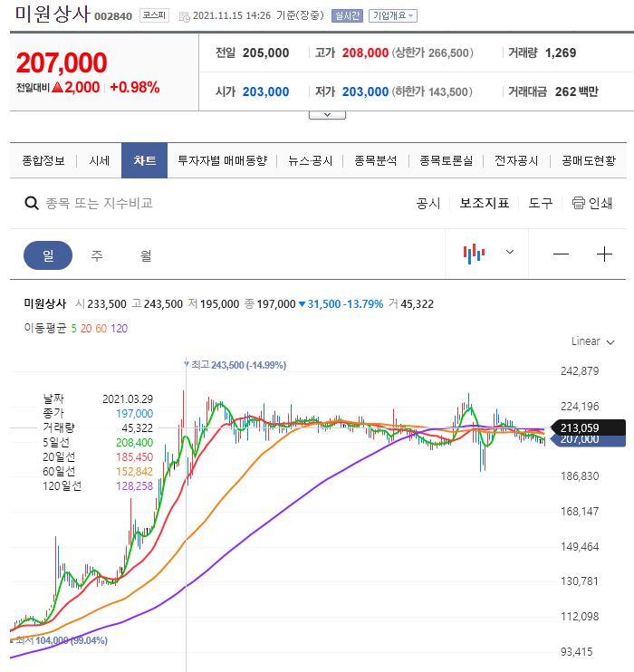Open chart type chevron next to candlestick icon
The image size is (634, 672).
coord(510,253)
